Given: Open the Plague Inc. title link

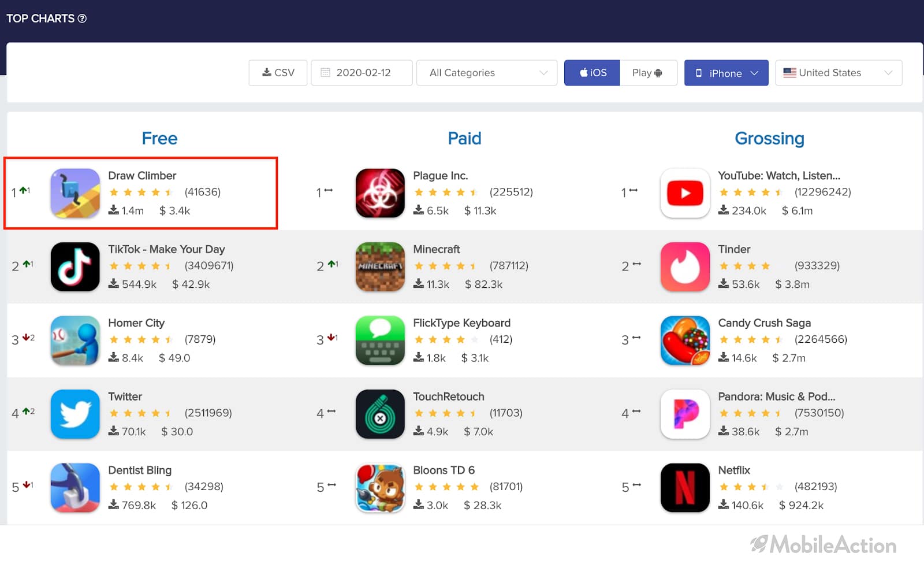Looking at the screenshot, I should pos(440,176).
